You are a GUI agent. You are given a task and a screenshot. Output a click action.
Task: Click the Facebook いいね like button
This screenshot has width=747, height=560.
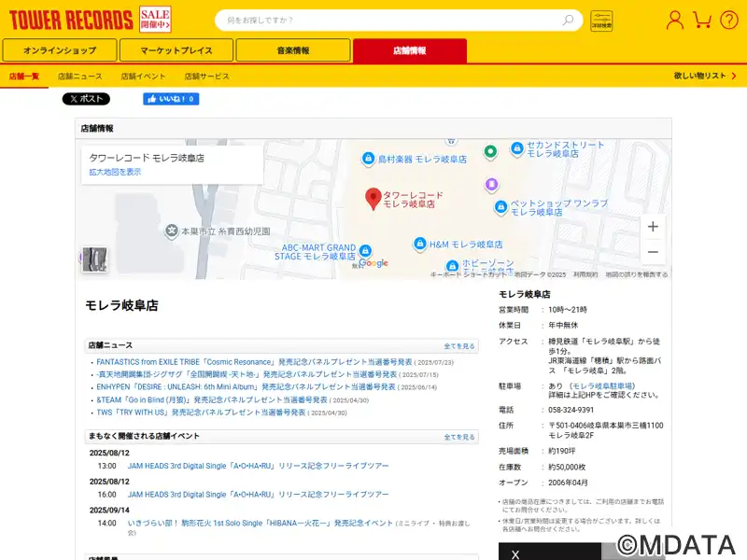[171, 99]
